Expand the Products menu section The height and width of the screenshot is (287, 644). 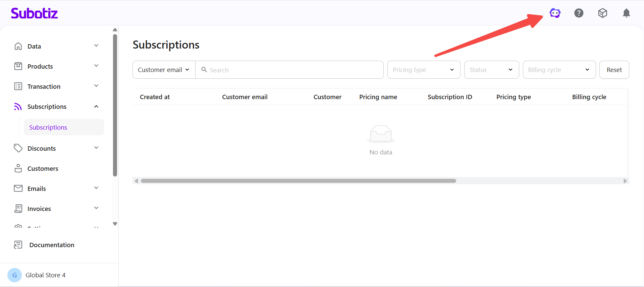point(96,66)
